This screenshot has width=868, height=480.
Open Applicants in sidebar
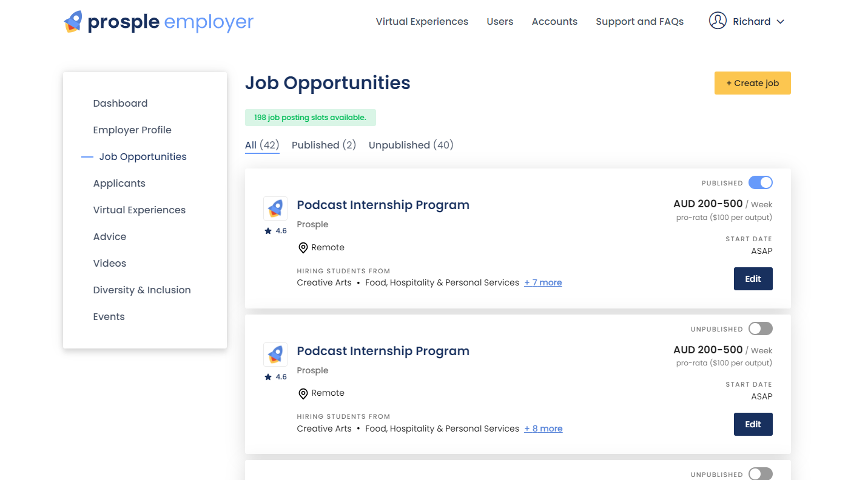tap(119, 183)
